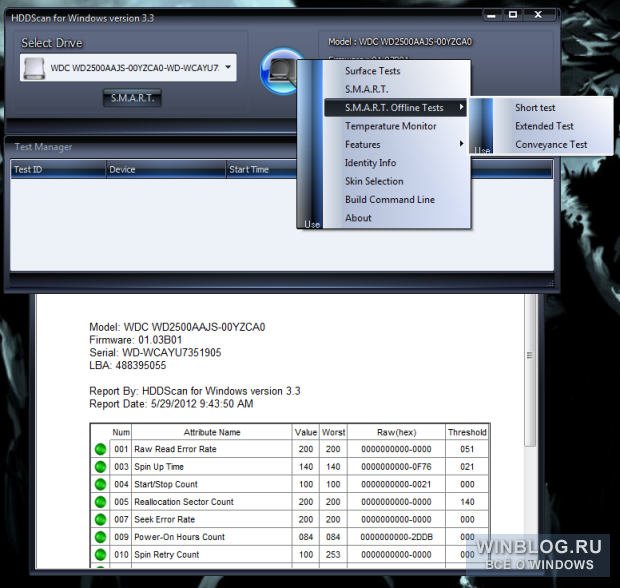Expand the Features submenu arrow
Image resolution: width=620 pixels, height=588 pixels.
click(461, 144)
